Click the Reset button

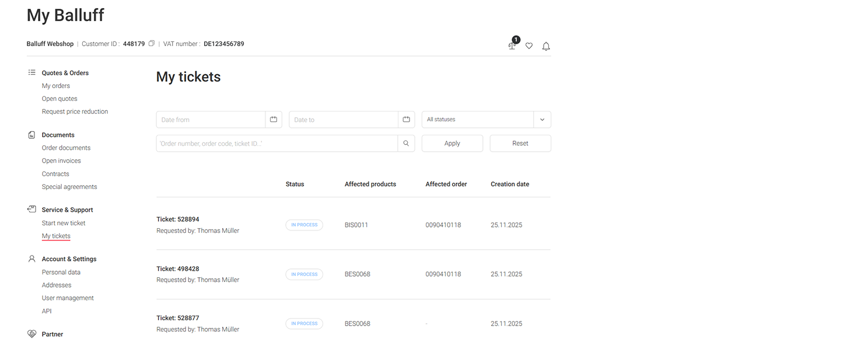pos(520,144)
